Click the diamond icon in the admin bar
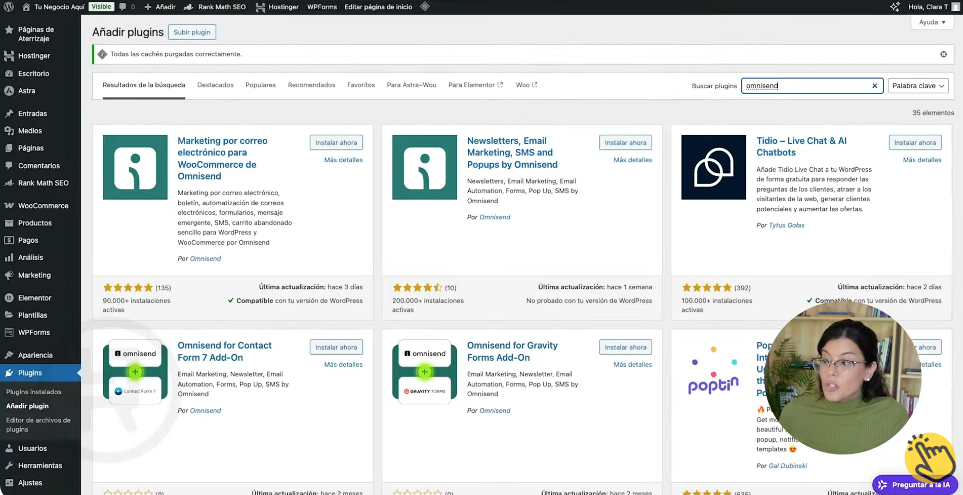The image size is (963, 495). point(424,7)
